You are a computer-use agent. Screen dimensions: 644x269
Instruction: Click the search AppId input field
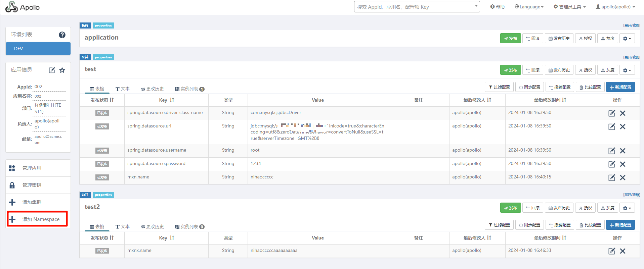tap(415, 7)
